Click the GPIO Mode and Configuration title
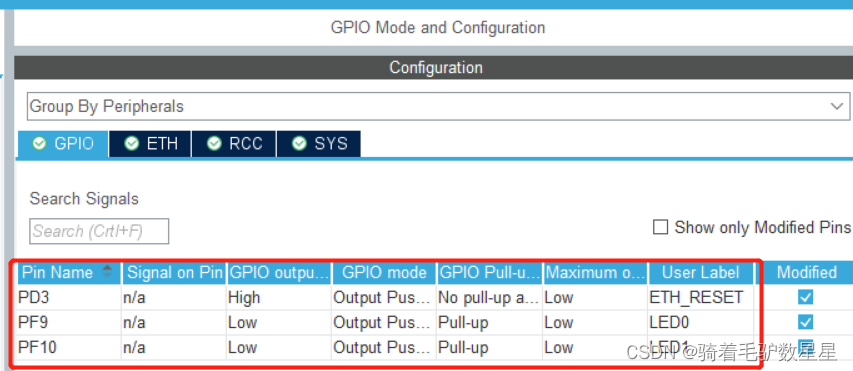 [x=438, y=27]
